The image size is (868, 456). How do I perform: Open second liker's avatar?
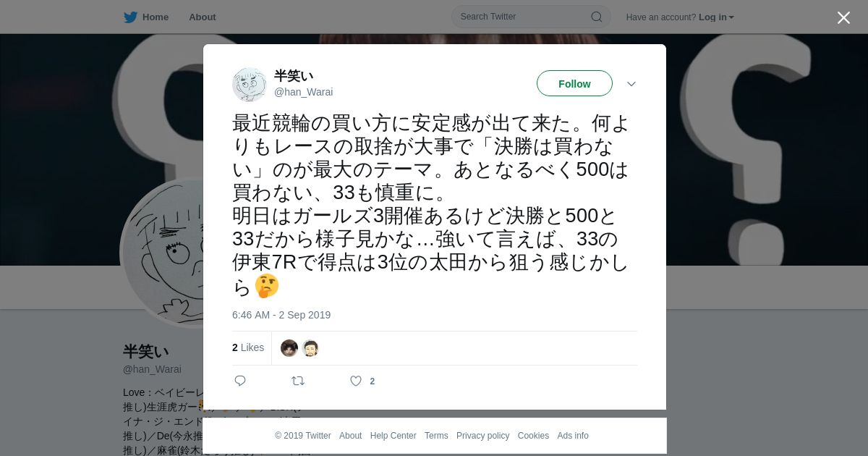point(310,348)
